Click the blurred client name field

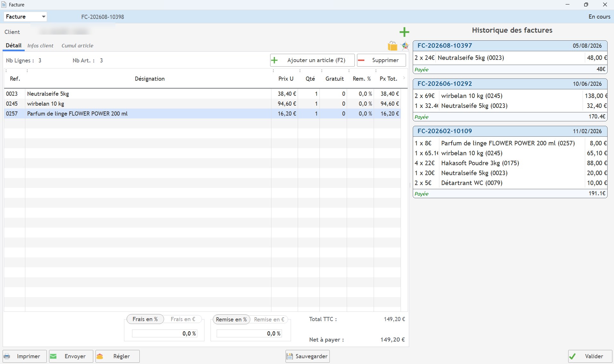pos(64,32)
